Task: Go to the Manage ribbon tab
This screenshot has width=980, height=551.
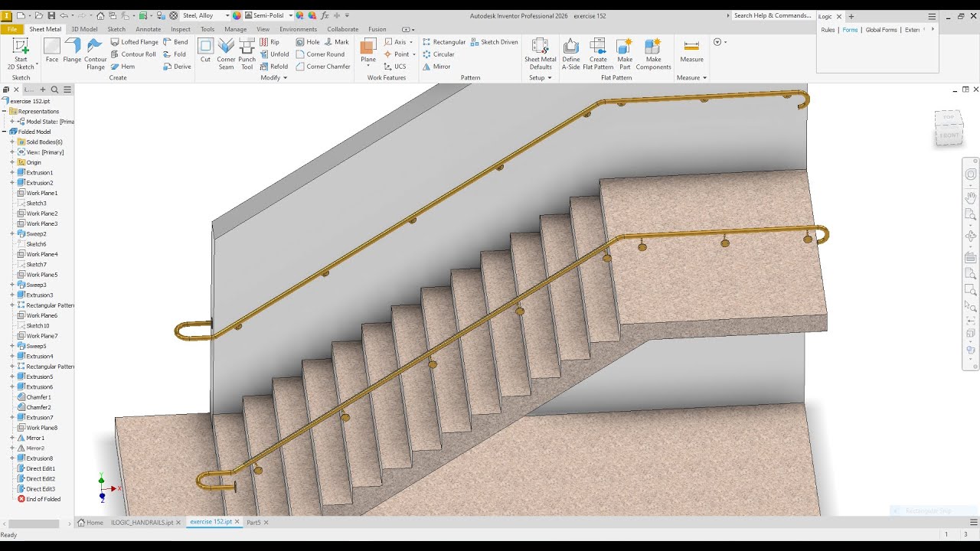Action: [x=236, y=29]
